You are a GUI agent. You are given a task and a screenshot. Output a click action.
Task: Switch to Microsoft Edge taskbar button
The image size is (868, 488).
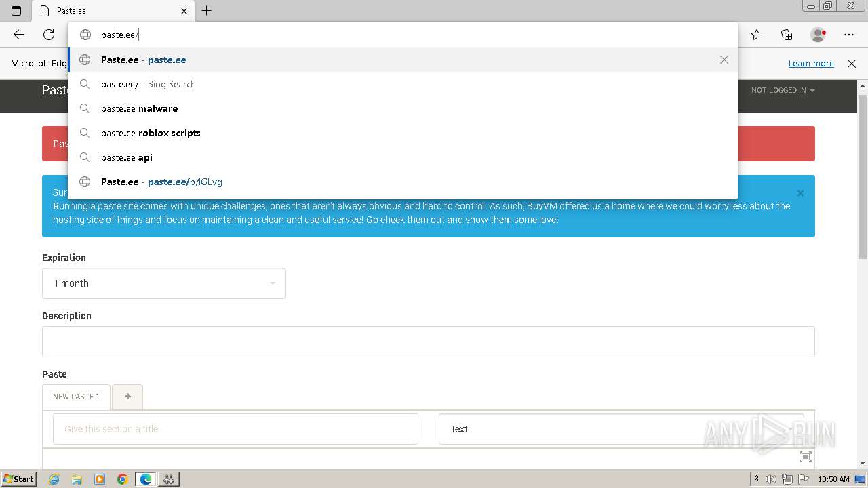coord(146,479)
